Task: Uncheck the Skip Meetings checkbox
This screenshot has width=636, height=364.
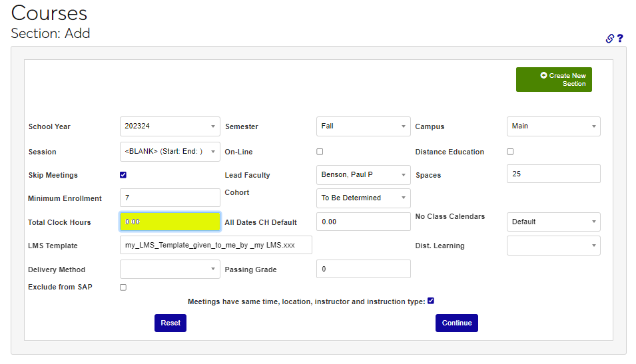Action: coord(123,175)
